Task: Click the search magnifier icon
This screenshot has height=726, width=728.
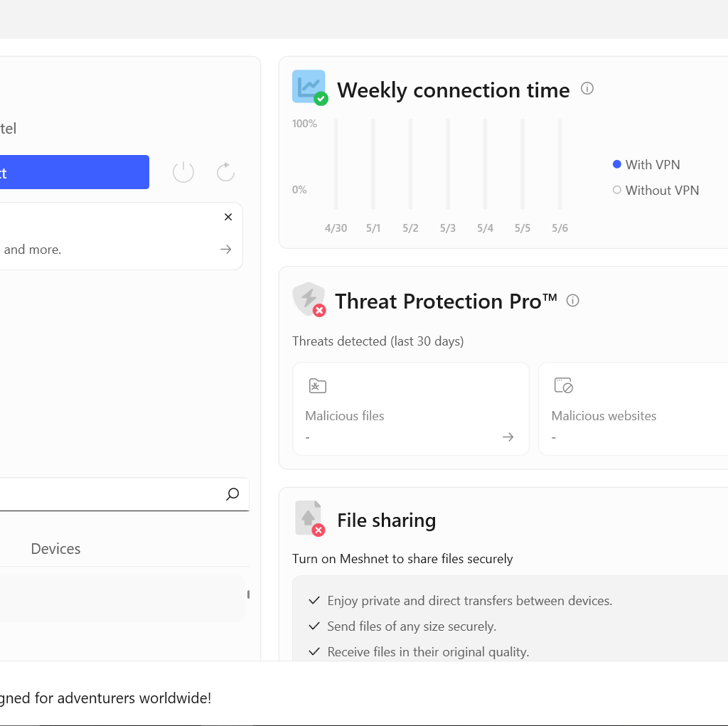Action: point(232,493)
